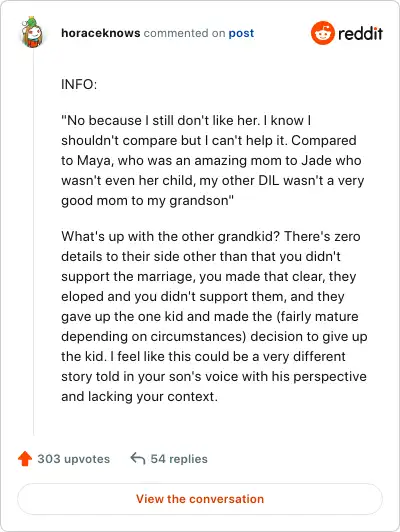Click the closing words "lacking your context."
This screenshot has height=532, width=400.
click(153, 397)
